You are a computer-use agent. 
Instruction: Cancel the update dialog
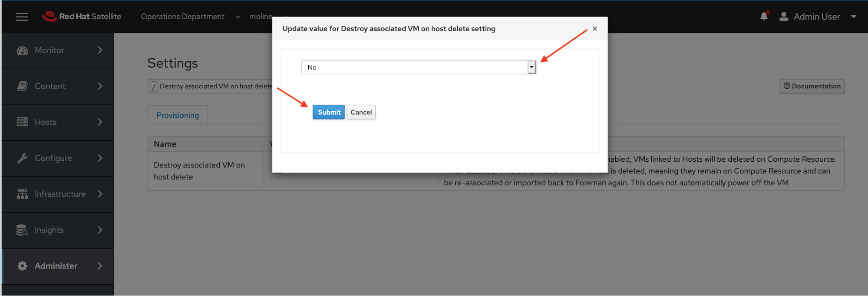click(x=361, y=112)
